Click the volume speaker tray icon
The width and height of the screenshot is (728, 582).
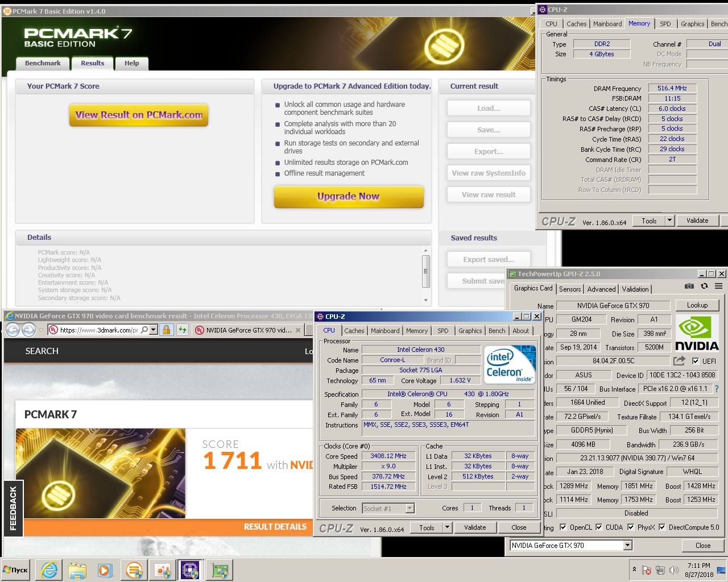[x=674, y=570]
